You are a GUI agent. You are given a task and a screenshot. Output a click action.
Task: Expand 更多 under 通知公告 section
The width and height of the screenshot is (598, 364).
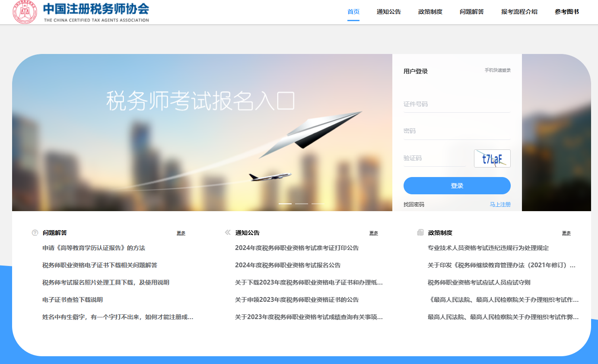(374, 233)
